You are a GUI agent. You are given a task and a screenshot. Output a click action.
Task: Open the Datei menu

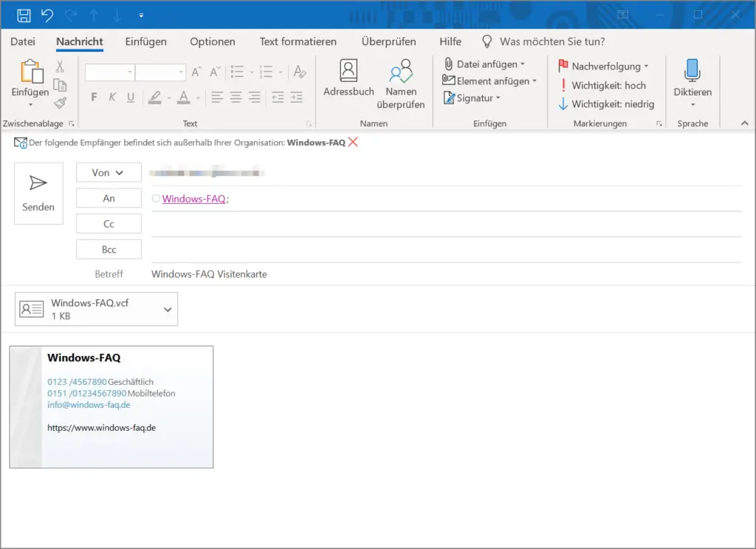(23, 41)
